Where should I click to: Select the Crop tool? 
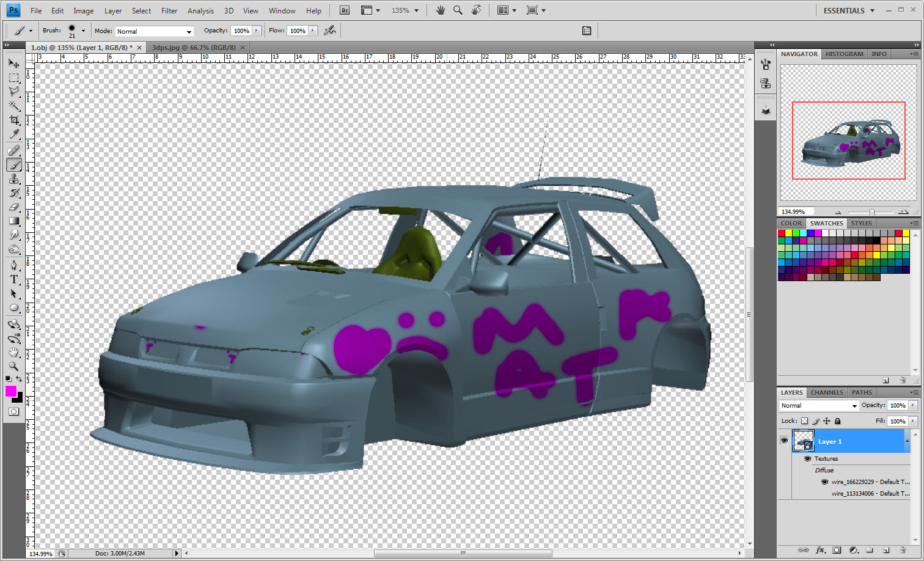click(14, 120)
